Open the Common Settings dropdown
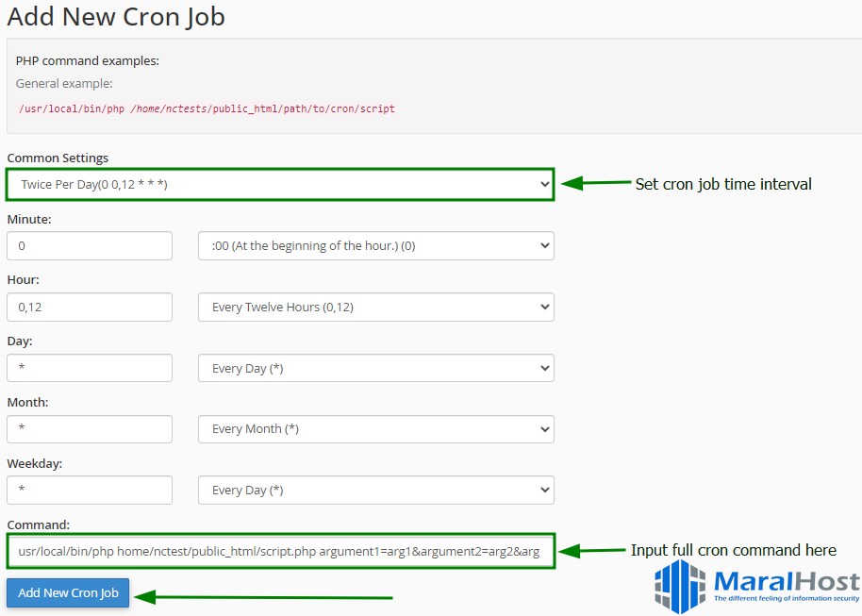This screenshot has height=616, width=862. 278,185
